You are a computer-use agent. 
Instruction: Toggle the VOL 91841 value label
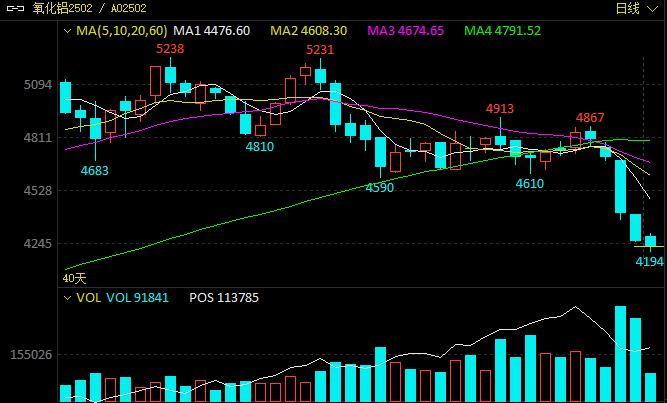coord(138,298)
